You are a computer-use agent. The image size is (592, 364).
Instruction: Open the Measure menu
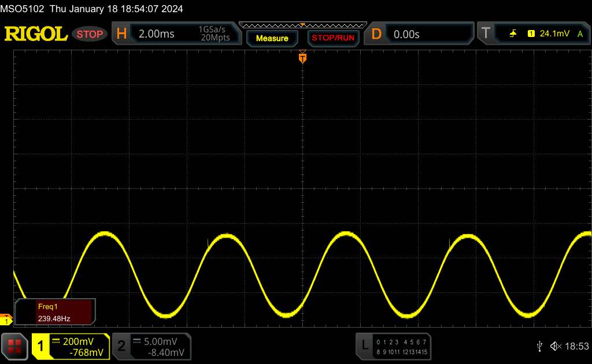(x=272, y=38)
